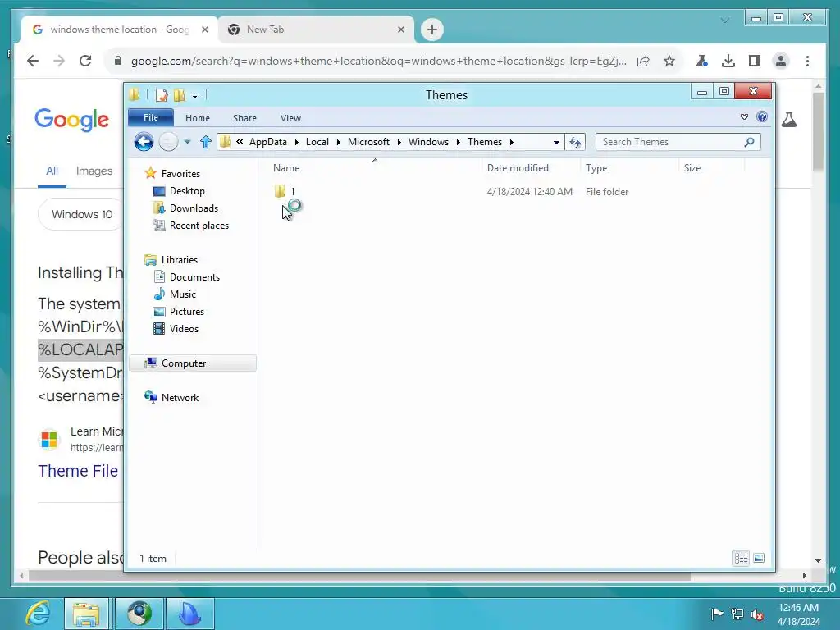840x630 pixels.
Task: Click Properties icon in quick access toolbar
Action: [x=162, y=95]
